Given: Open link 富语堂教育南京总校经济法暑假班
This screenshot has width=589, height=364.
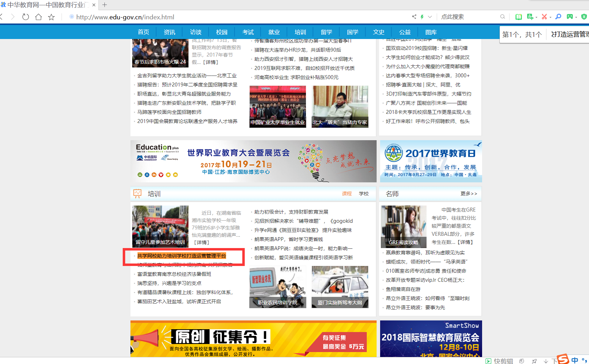Looking at the screenshot, I should pyautogui.click(x=174, y=274).
